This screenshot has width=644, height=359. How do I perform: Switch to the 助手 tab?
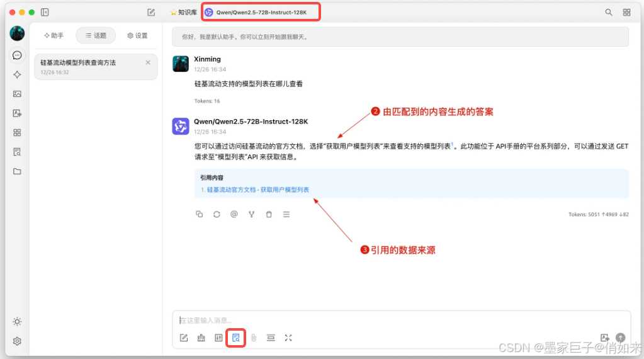pos(54,36)
